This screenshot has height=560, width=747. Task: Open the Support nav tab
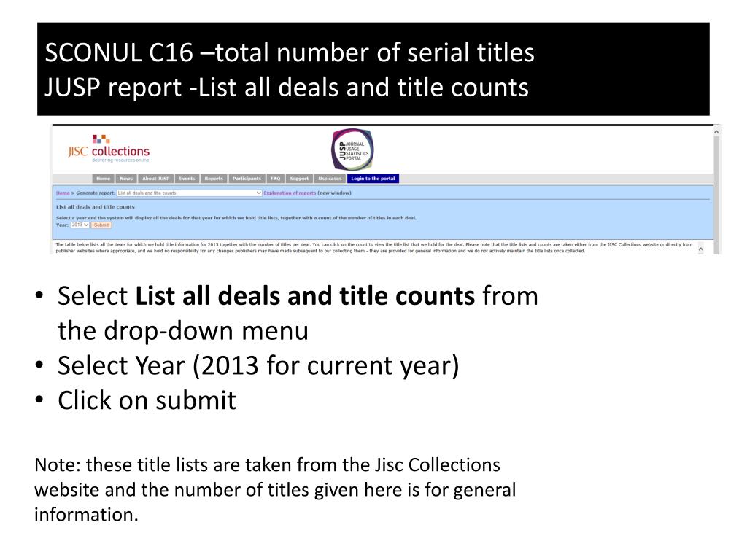tap(299, 179)
